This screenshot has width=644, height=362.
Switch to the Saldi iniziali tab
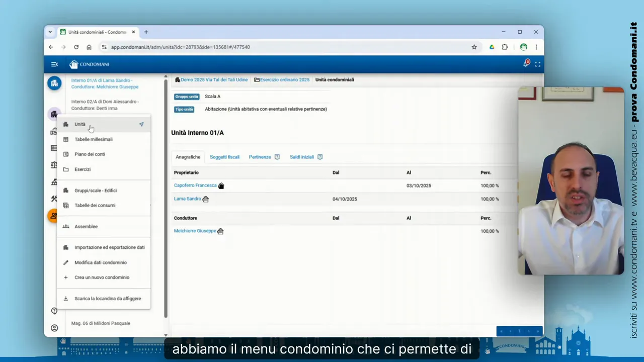[302, 157]
